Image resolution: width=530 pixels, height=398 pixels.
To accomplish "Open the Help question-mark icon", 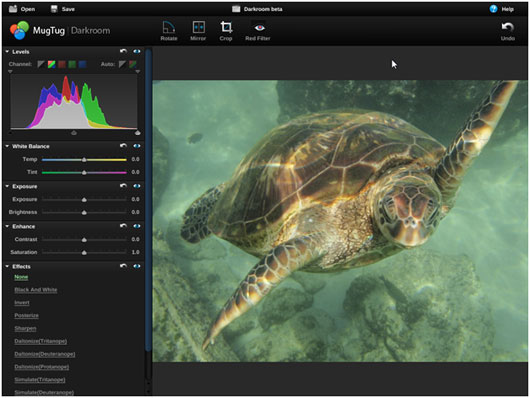I will tap(493, 9).
